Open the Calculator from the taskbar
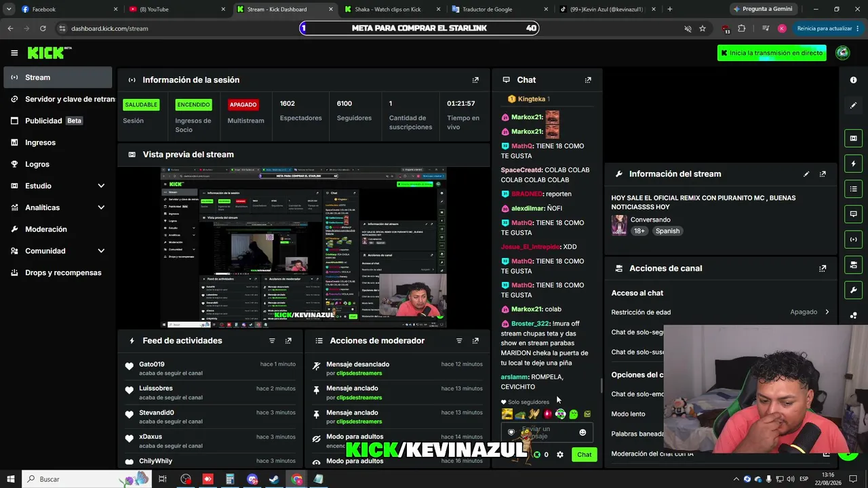Screen dimensions: 868x488 (x=230, y=479)
